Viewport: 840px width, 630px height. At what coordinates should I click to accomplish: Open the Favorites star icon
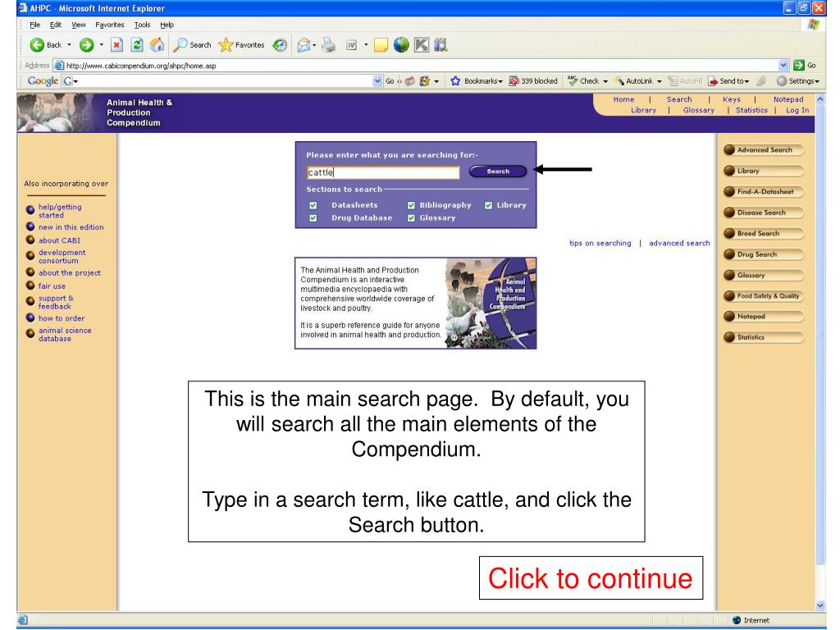point(226,45)
